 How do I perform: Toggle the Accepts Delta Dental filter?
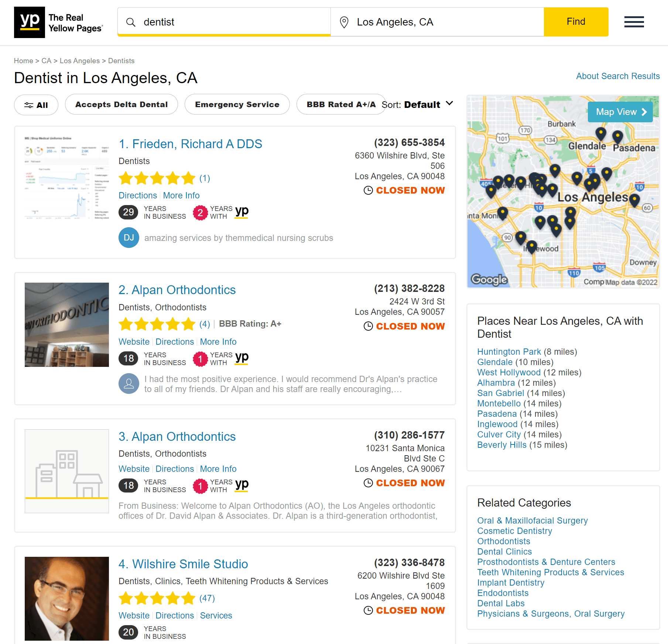pyautogui.click(x=121, y=104)
